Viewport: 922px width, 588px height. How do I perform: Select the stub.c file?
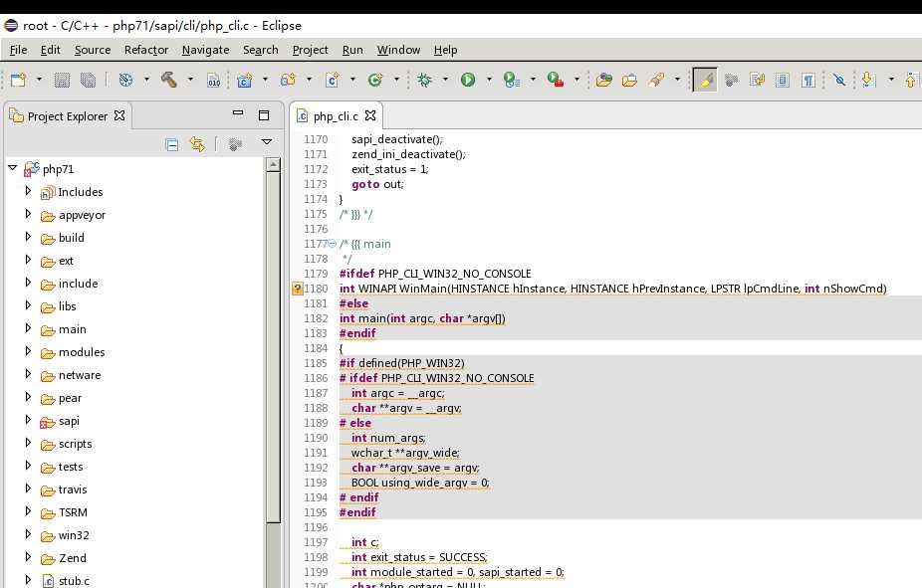click(x=74, y=581)
